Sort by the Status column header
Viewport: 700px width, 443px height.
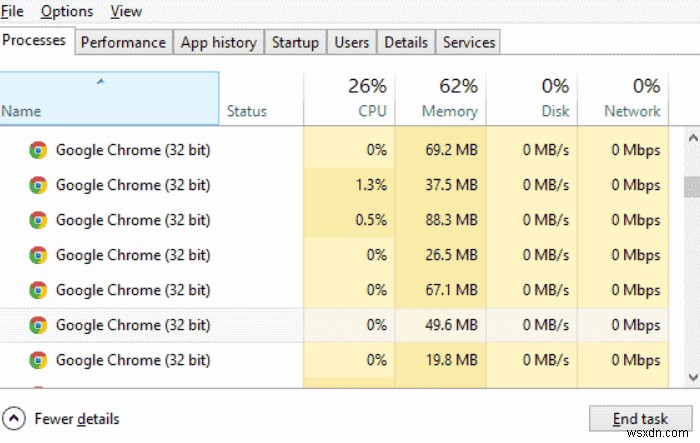[261, 98]
